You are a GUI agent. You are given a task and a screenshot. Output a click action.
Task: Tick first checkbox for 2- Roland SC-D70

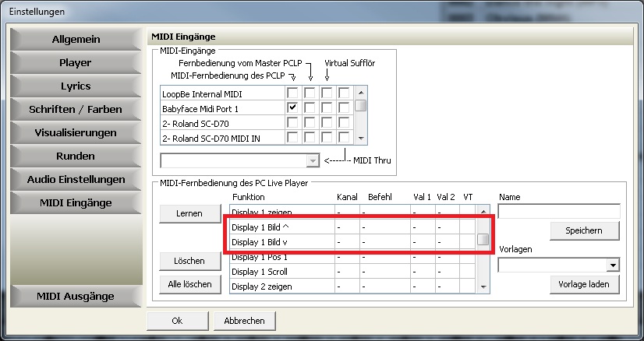click(x=292, y=123)
